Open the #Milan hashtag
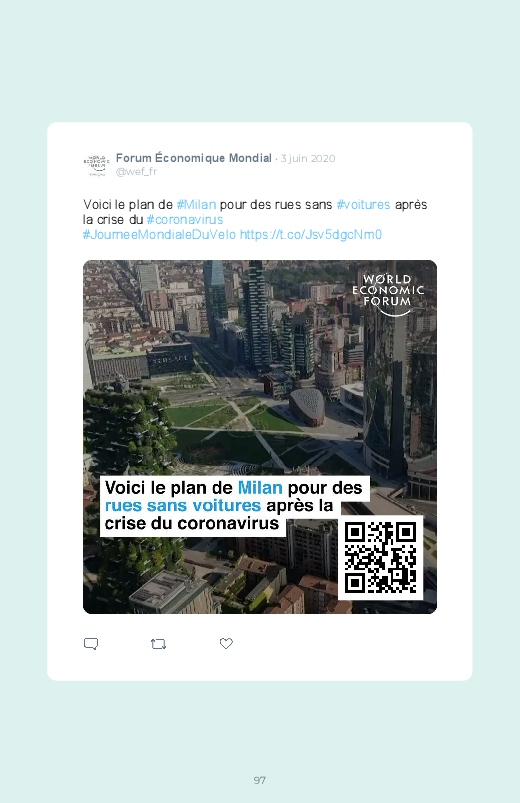 pos(196,204)
